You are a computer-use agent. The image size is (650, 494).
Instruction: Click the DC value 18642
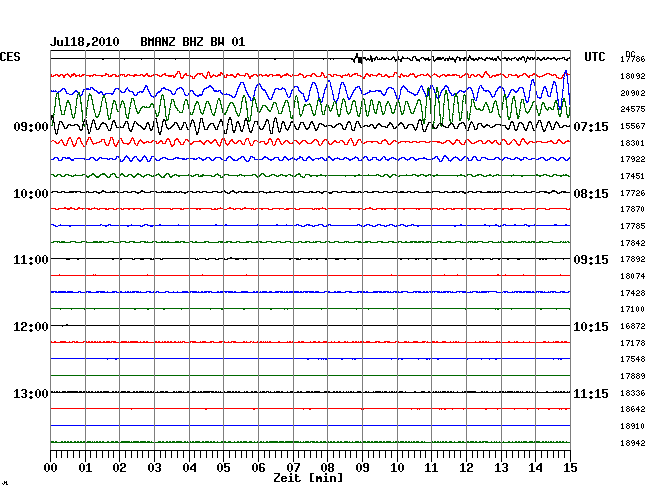(633, 409)
